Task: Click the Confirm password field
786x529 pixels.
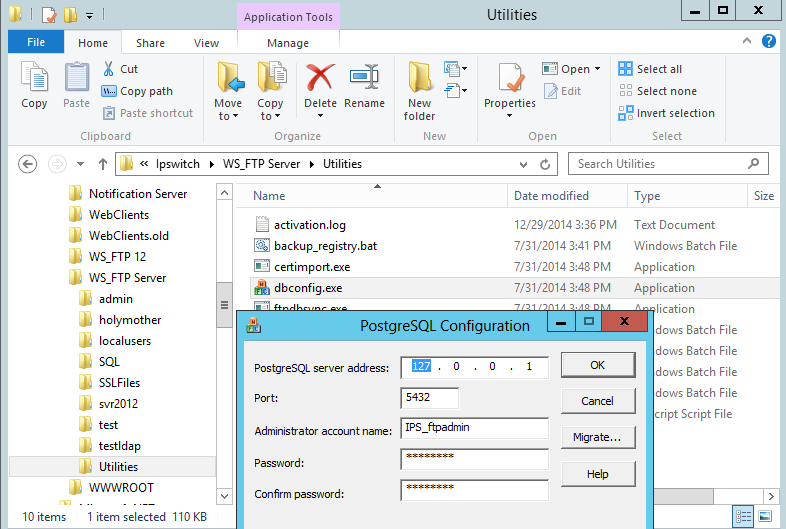Action: click(475, 490)
